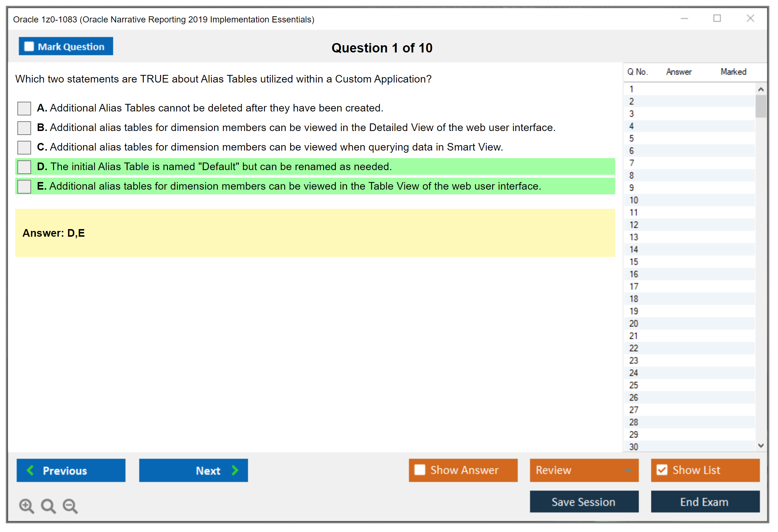Click the green right arrow on Next

[235, 470]
